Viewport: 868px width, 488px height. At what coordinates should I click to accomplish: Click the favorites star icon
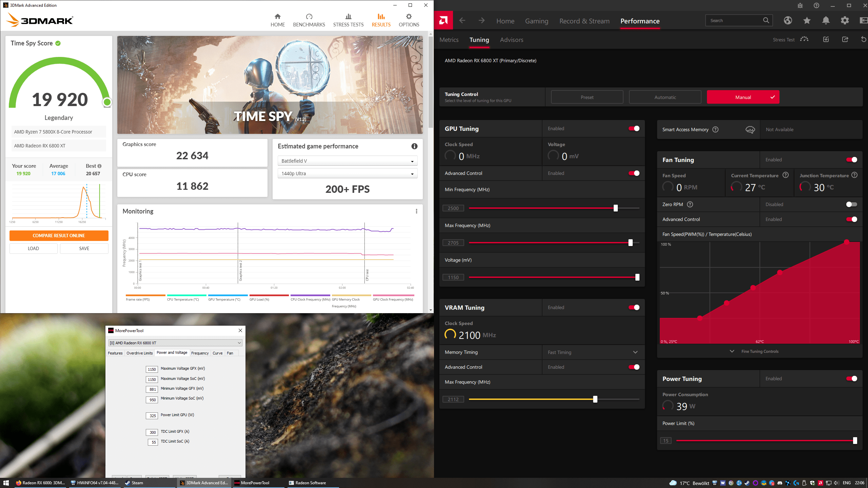[807, 21]
